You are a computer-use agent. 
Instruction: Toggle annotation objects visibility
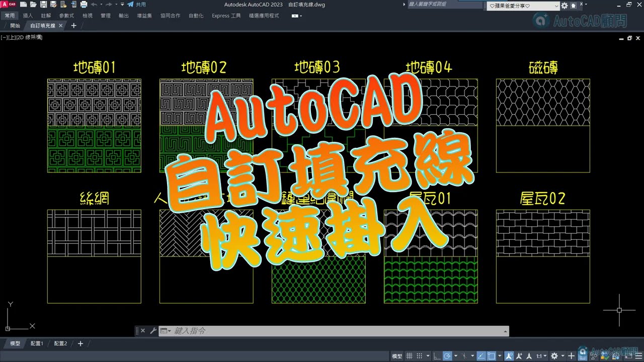pos(509,356)
